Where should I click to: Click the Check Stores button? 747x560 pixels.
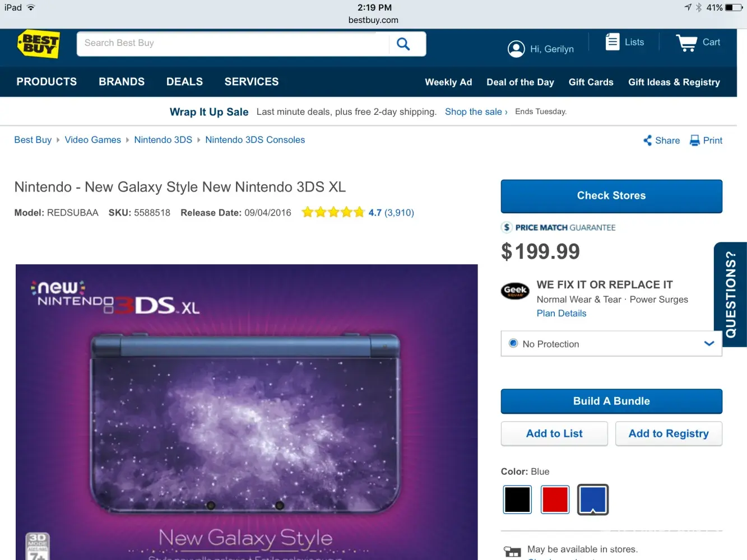pyautogui.click(x=611, y=196)
